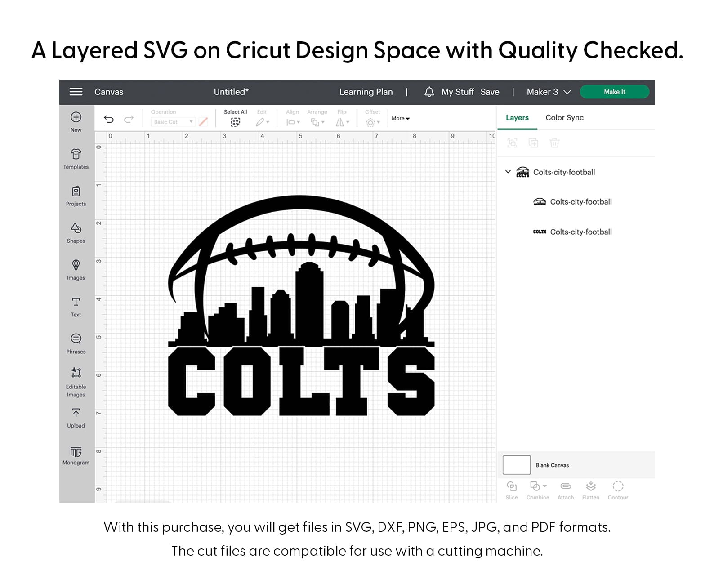Screen dimensions: 714x588
Task: Open the Maker 3 machine dropdown
Action: click(x=549, y=92)
